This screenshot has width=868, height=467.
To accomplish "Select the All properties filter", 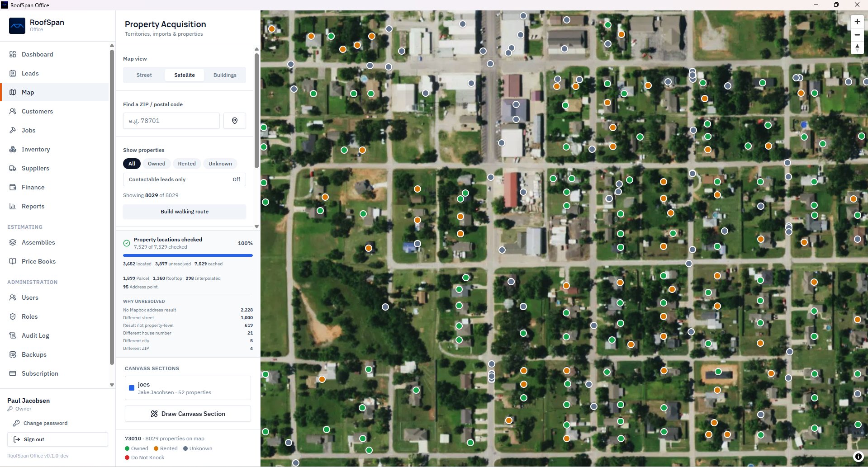I will tap(132, 164).
